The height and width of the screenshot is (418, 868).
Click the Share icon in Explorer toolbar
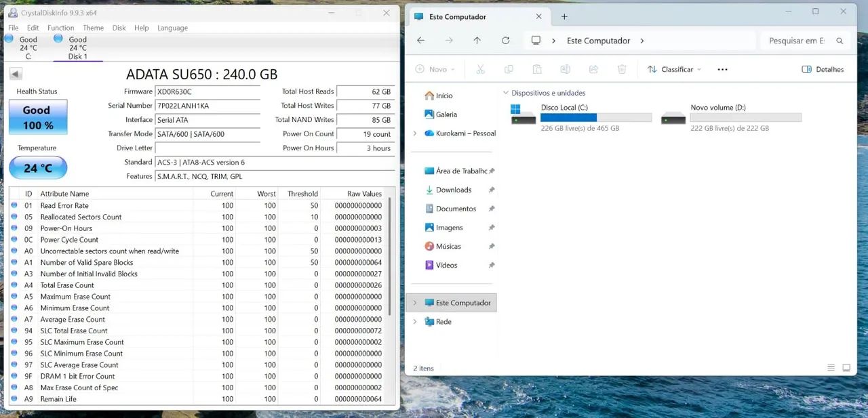(x=593, y=69)
